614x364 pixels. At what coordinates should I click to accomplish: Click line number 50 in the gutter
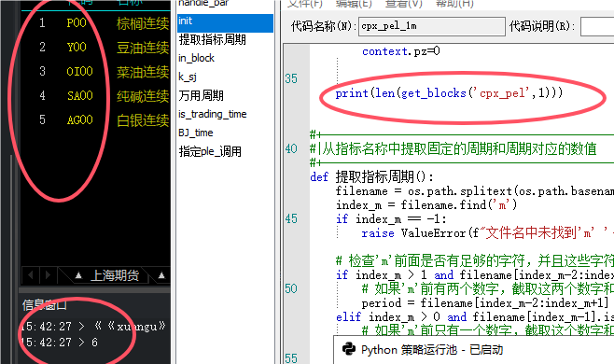point(291,289)
